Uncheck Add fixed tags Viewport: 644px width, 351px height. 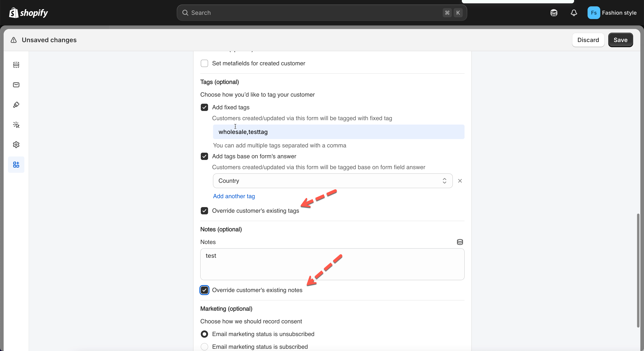point(204,107)
